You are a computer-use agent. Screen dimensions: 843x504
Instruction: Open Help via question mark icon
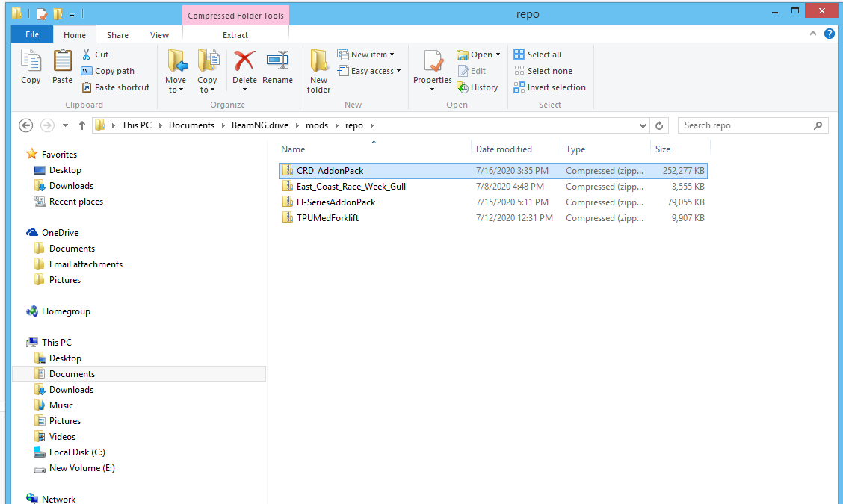pos(830,34)
